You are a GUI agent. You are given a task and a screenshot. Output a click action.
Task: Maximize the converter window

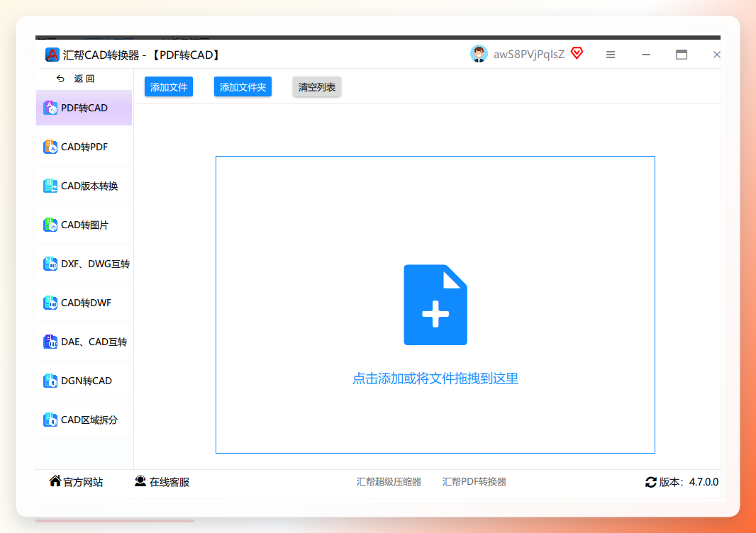click(x=682, y=55)
